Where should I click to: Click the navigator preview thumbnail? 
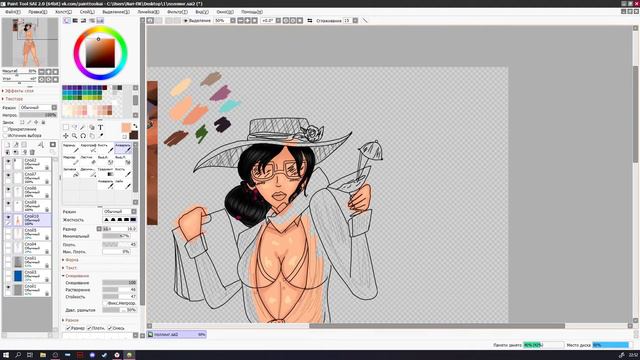(x=30, y=42)
